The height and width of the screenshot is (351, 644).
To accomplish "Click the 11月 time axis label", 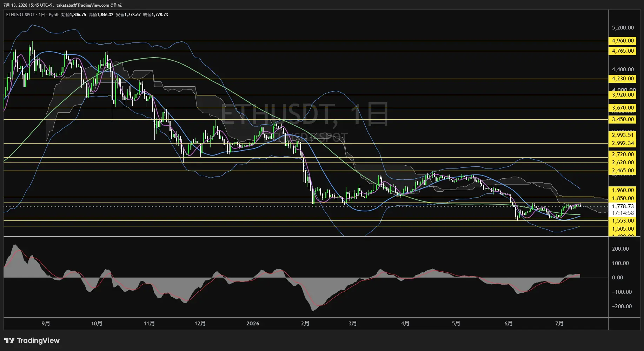I will 149,323.
